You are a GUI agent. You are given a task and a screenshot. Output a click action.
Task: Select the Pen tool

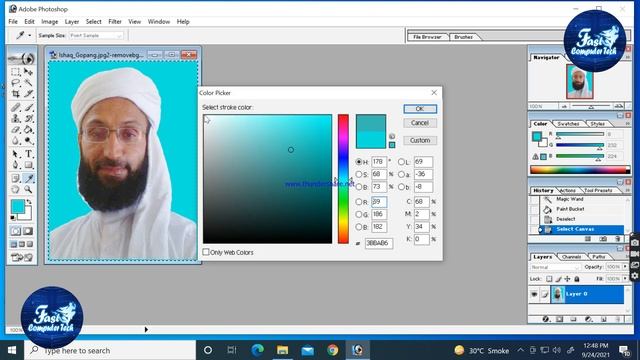[16, 165]
